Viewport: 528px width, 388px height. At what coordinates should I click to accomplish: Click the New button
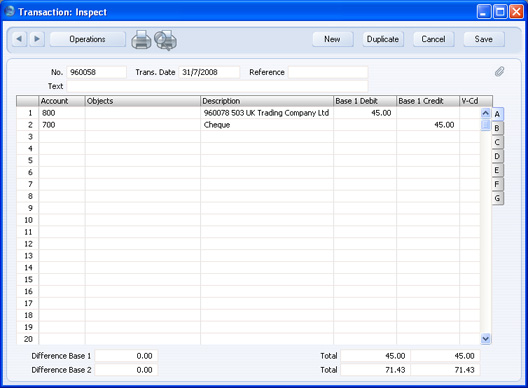[333, 39]
